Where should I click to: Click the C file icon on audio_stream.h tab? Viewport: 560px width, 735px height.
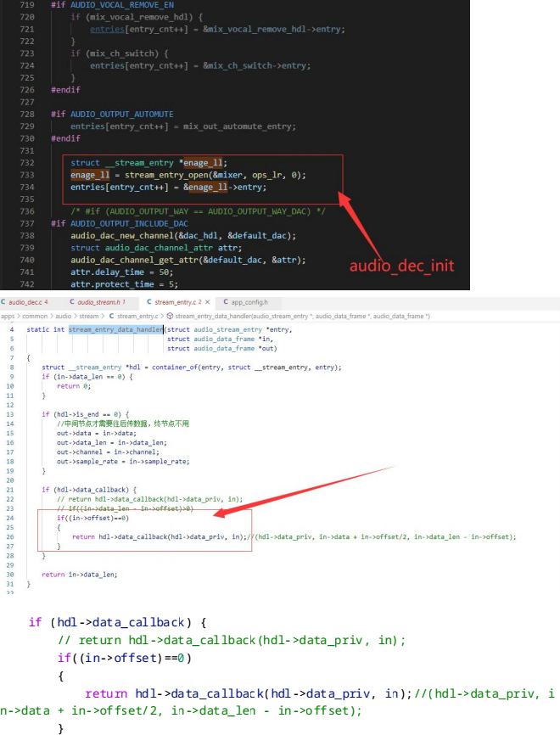[72, 302]
